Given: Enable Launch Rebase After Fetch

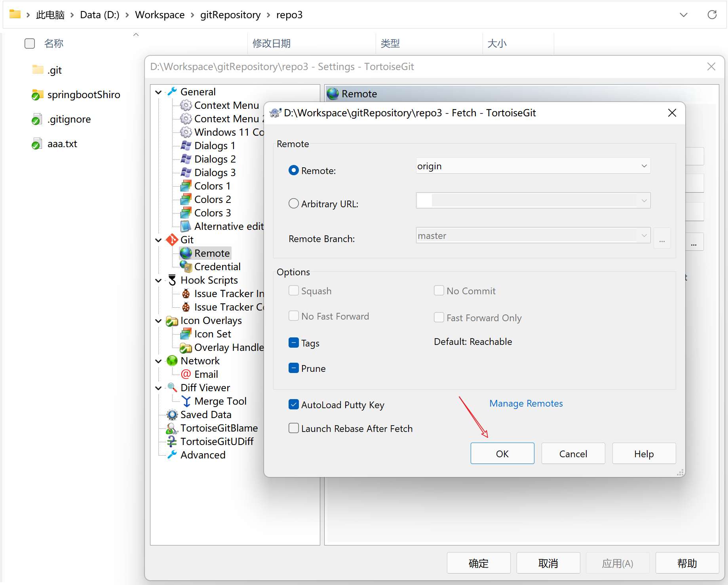Looking at the screenshot, I should pyautogui.click(x=293, y=428).
